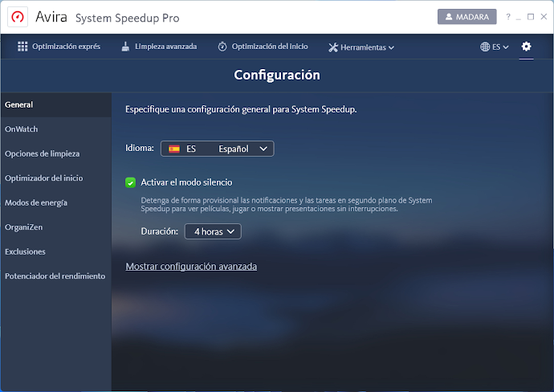Select General in settings sidebar
The image size is (554, 392).
pyautogui.click(x=56, y=104)
